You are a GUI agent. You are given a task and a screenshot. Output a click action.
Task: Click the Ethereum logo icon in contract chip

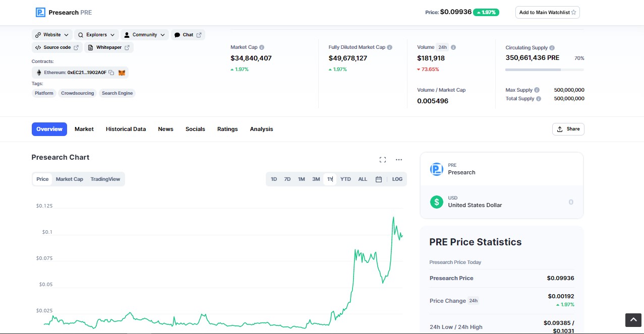click(39, 73)
